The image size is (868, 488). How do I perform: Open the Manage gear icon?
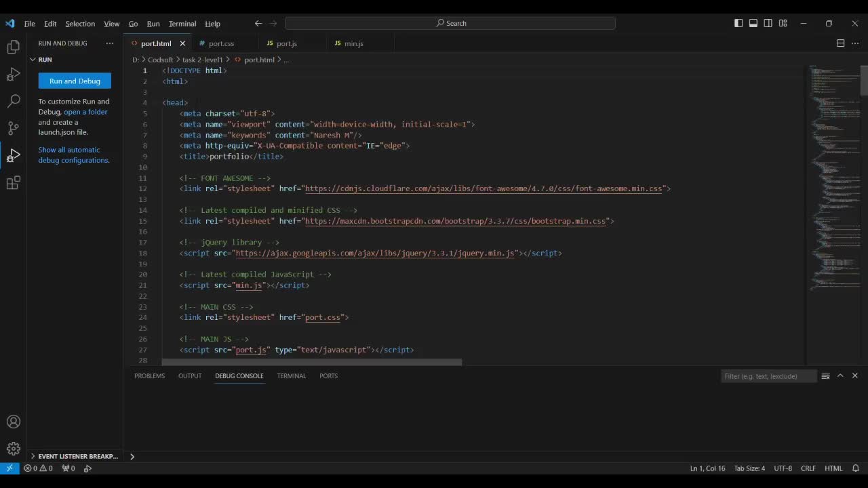[x=13, y=449]
